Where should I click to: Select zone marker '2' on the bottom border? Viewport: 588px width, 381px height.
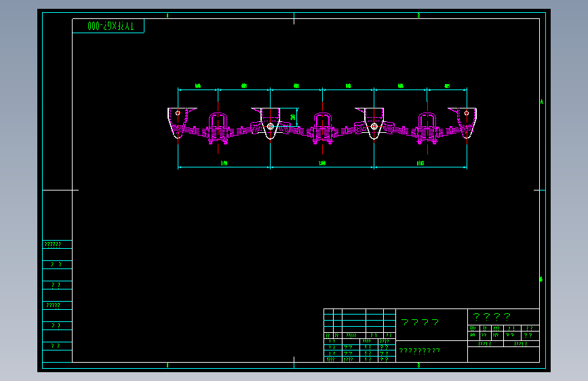tap(418, 365)
